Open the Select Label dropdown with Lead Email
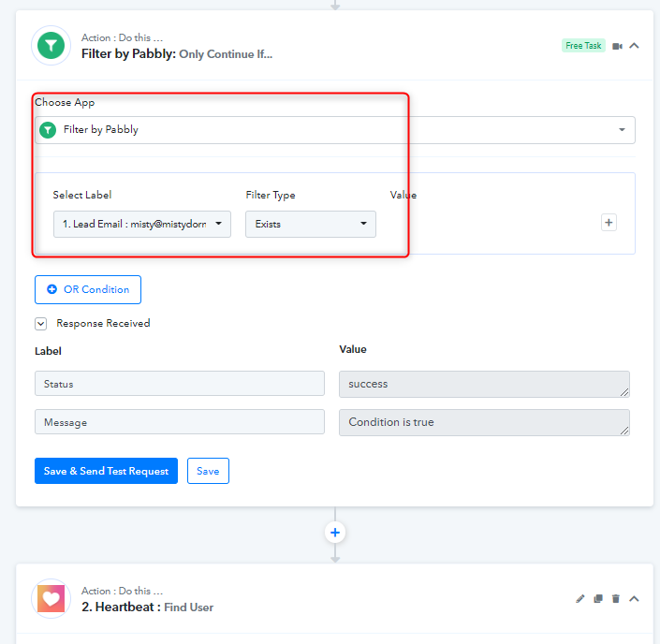 coord(142,224)
